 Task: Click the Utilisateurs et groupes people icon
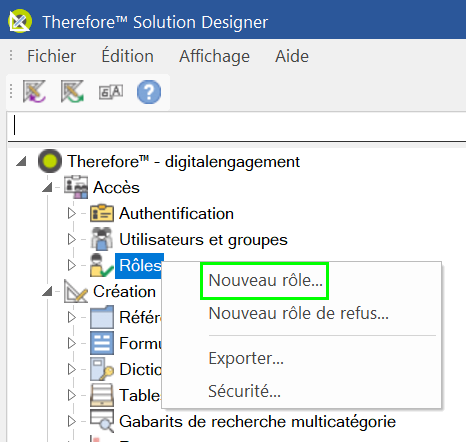101,239
